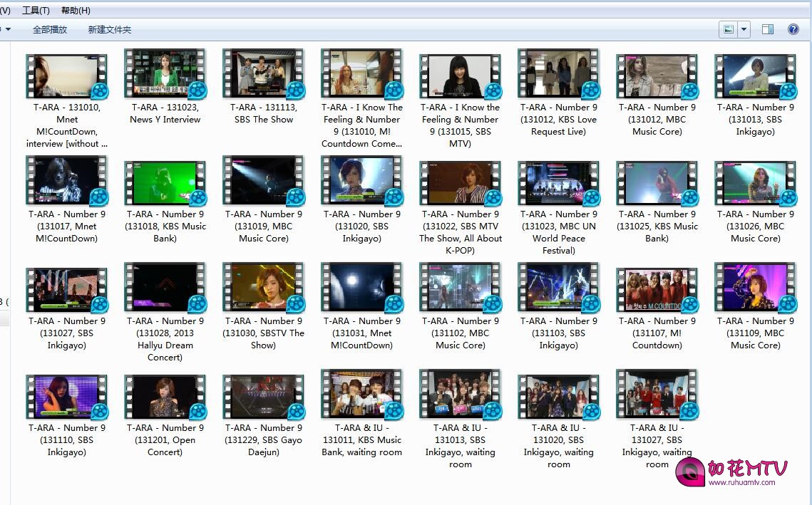Click file name 'Number 9 (131018, KBS Music Bank)'
Viewport: 812px width, 505px height.
tap(165, 226)
